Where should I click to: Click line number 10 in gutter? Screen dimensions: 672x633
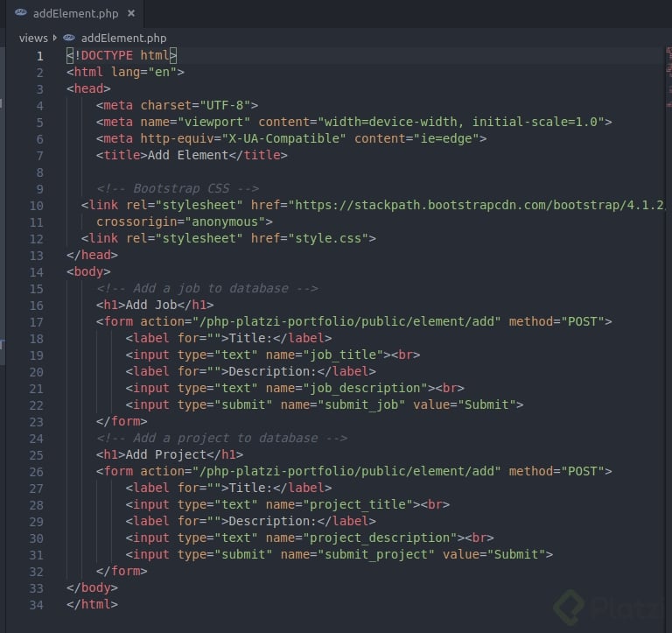tap(37, 206)
